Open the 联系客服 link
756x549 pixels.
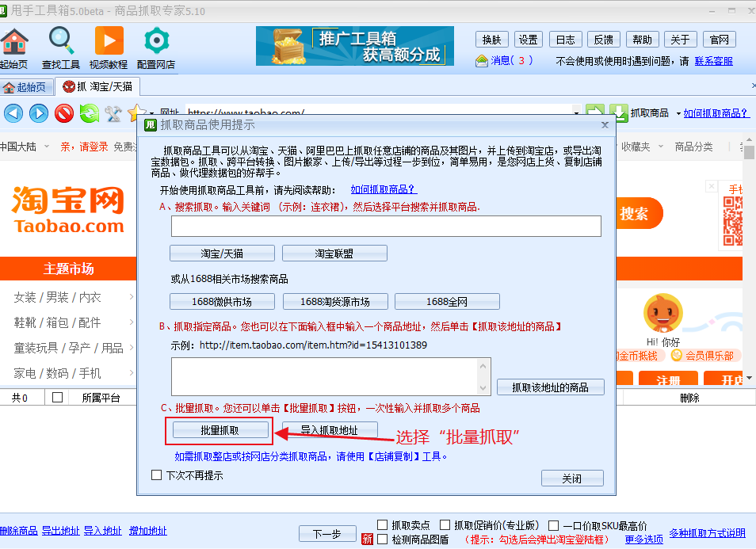[714, 61]
